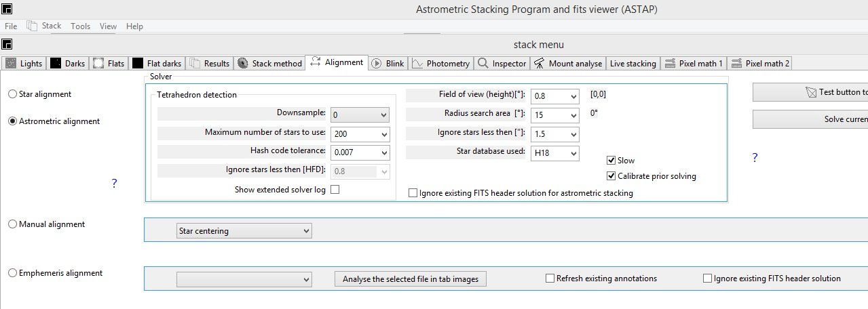Open the empty Emphemeris alignment dropdown

tap(244, 279)
